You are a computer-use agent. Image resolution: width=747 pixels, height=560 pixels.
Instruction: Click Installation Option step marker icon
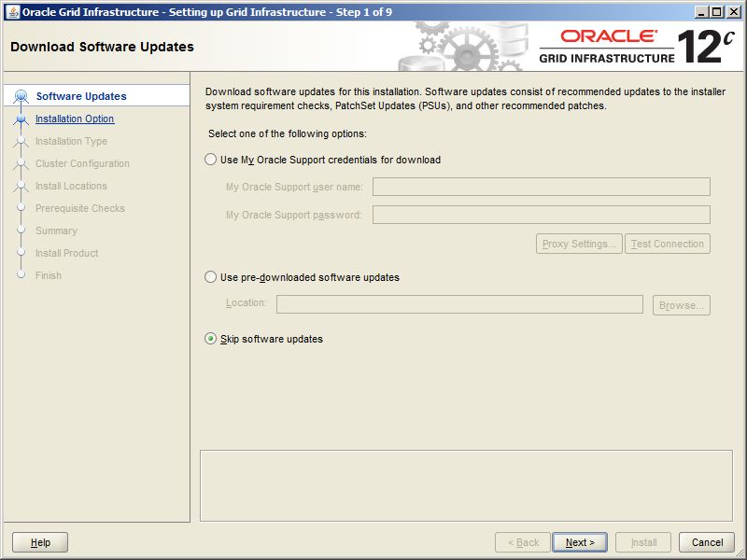coord(21,119)
